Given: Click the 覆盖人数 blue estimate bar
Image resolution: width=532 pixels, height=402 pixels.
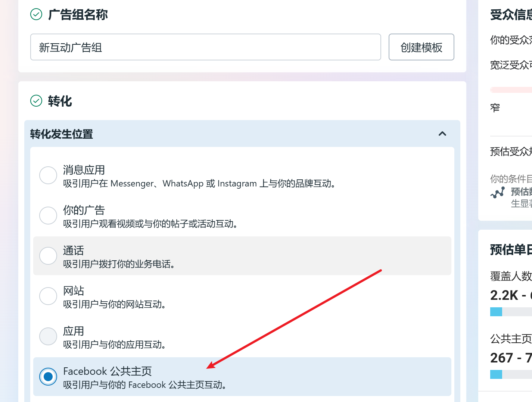Looking at the screenshot, I should coord(497,312).
